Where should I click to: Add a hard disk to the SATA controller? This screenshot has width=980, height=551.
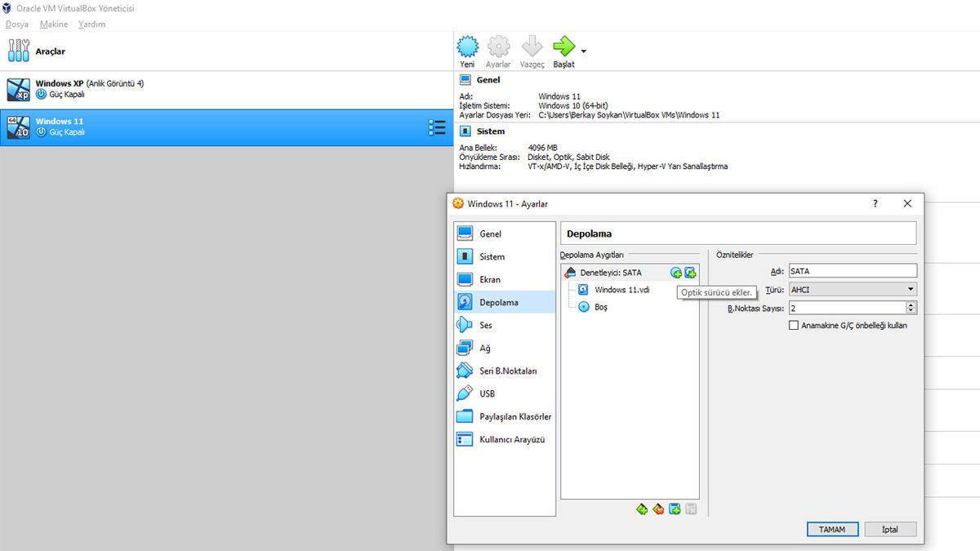pos(691,272)
